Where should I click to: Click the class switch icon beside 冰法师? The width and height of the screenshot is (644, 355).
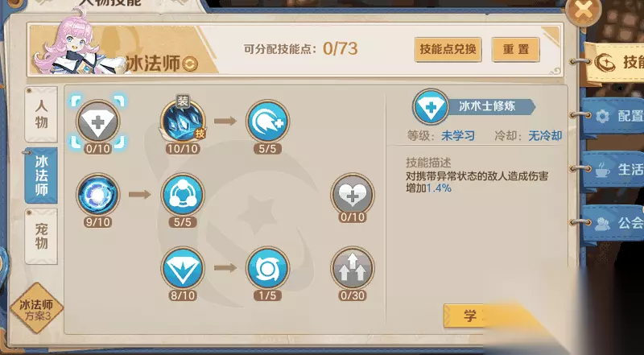(190, 64)
